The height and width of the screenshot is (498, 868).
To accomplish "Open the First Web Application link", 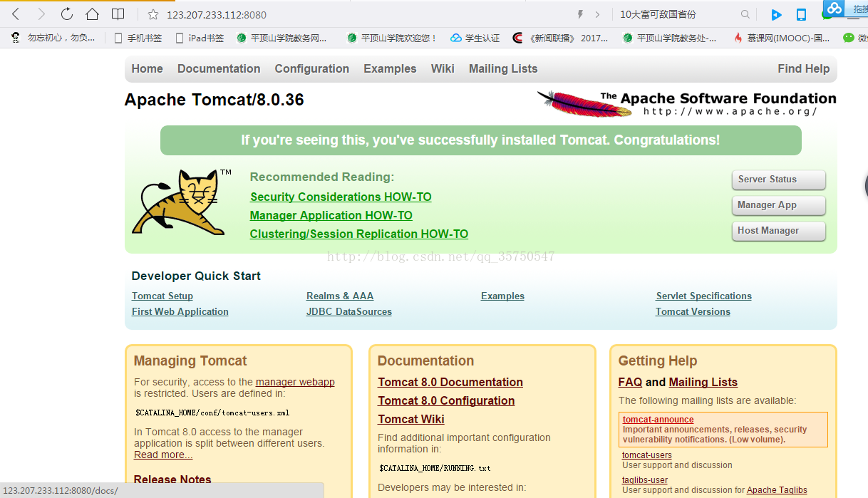I will pos(180,311).
